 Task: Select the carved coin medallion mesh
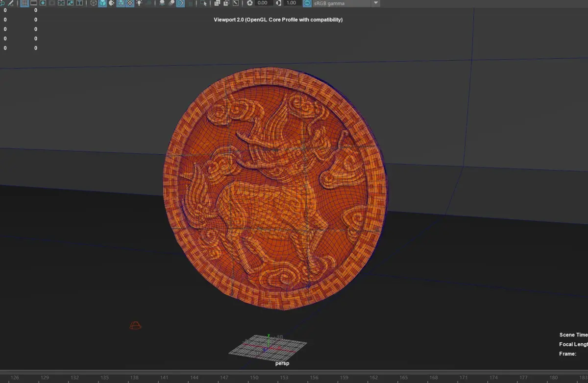(275, 189)
